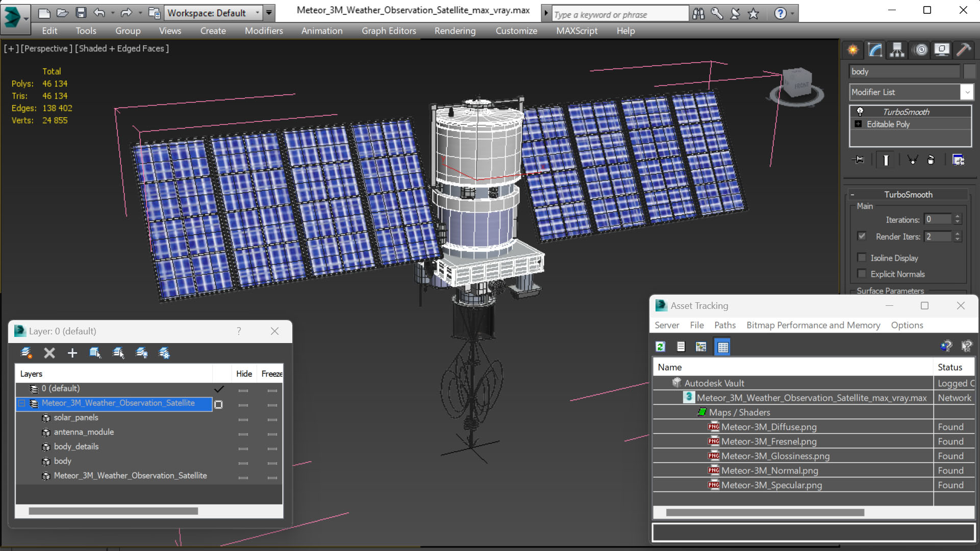Open a file with the Open folder icon
The image size is (980, 551).
click(62, 13)
